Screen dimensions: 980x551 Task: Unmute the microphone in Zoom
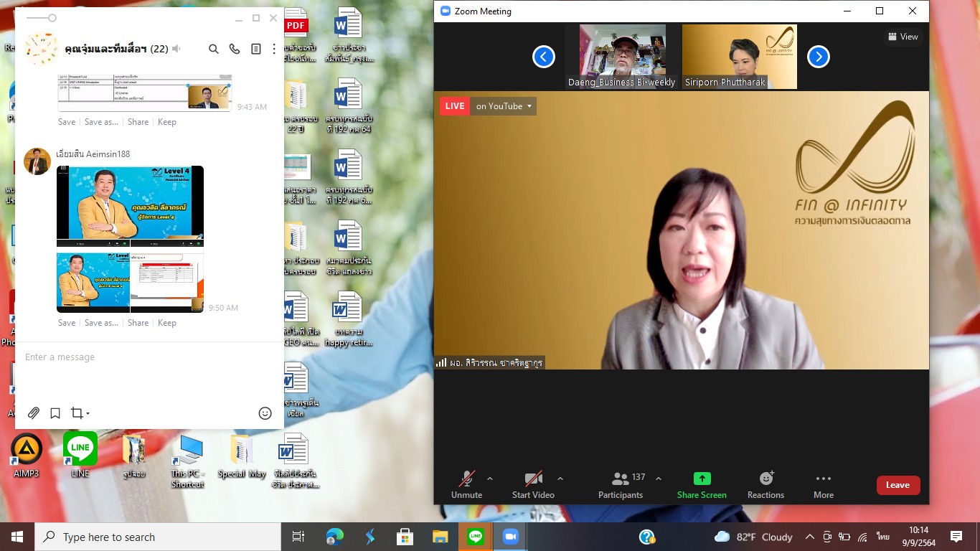pos(466,485)
